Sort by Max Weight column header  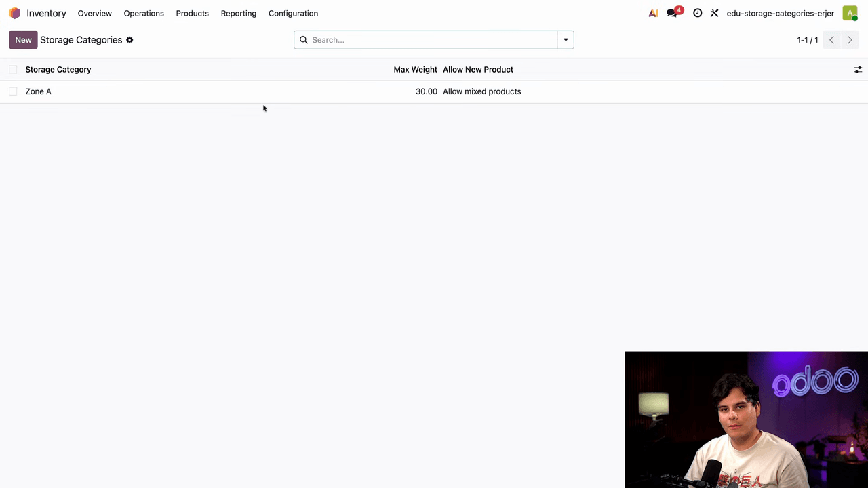(x=415, y=70)
